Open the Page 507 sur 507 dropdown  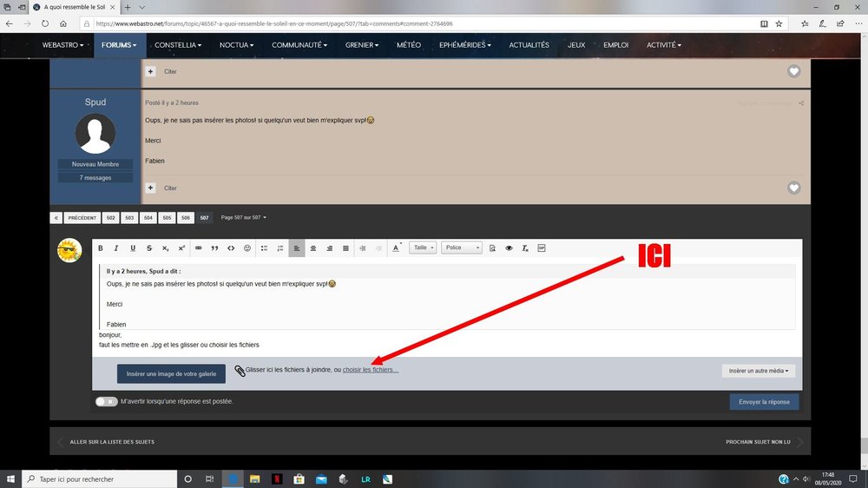tap(244, 217)
